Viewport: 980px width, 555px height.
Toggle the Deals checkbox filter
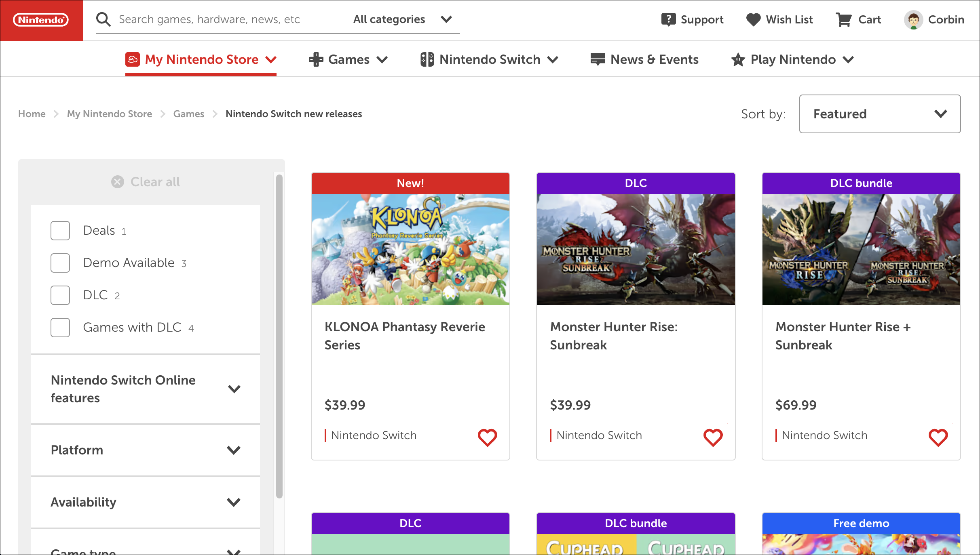point(60,230)
